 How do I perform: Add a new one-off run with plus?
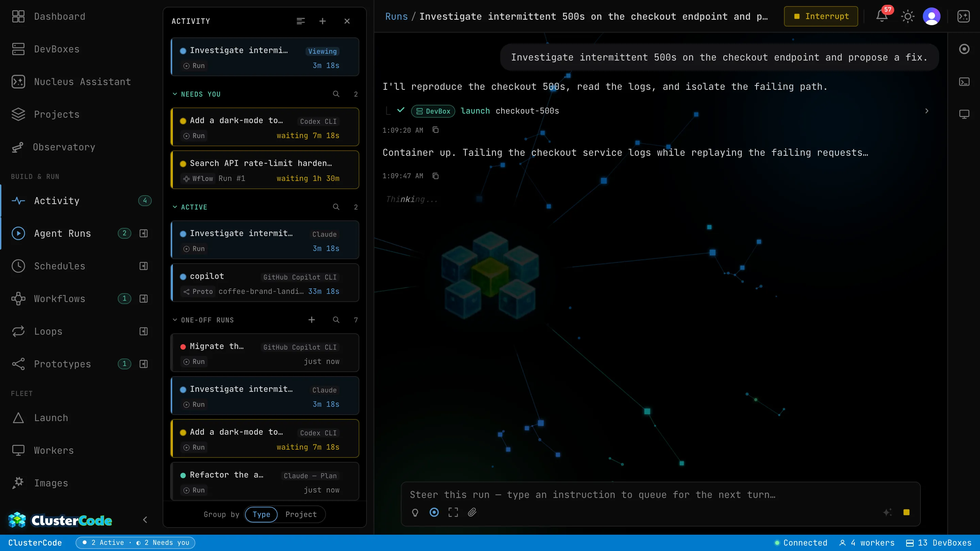click(312, 320)
